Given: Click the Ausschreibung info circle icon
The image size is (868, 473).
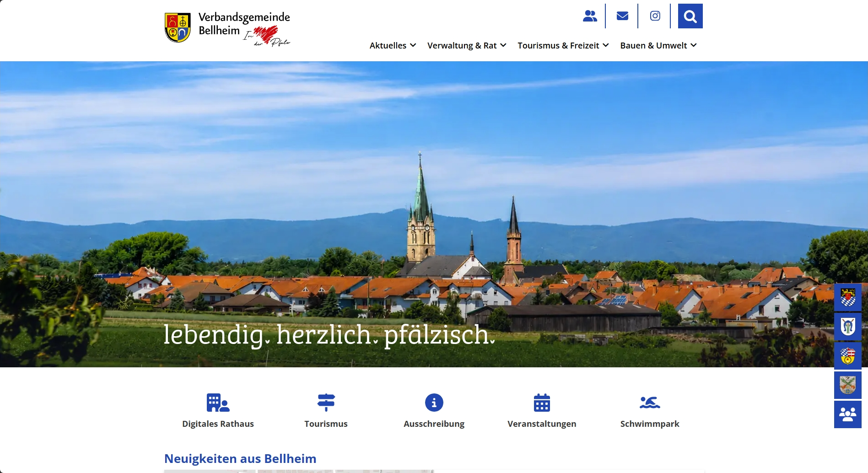Looking at the screenshot, I should [434, 403].
